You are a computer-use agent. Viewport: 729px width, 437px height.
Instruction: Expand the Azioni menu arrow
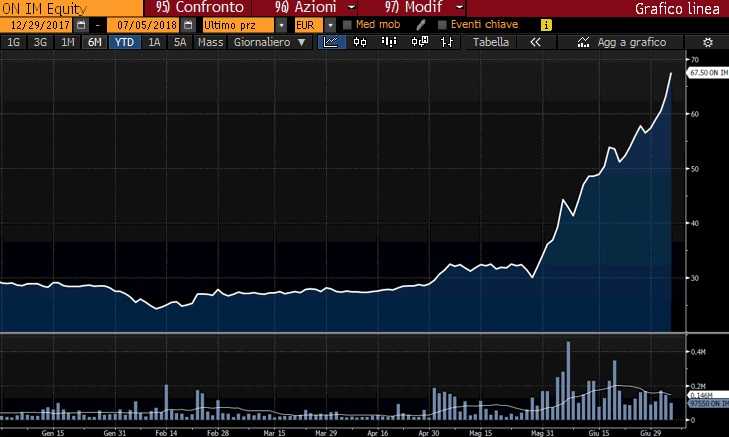point(351,7)
